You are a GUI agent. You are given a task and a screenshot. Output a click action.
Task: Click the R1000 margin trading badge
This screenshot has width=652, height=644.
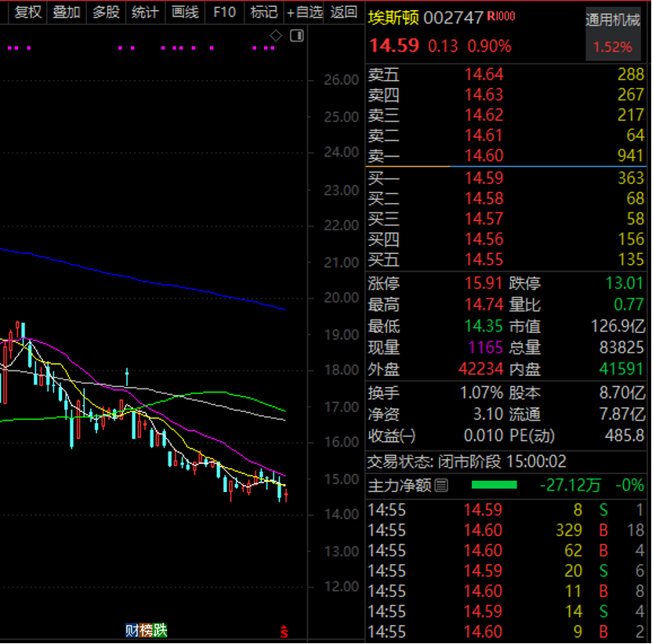click(x=501, y=16)
